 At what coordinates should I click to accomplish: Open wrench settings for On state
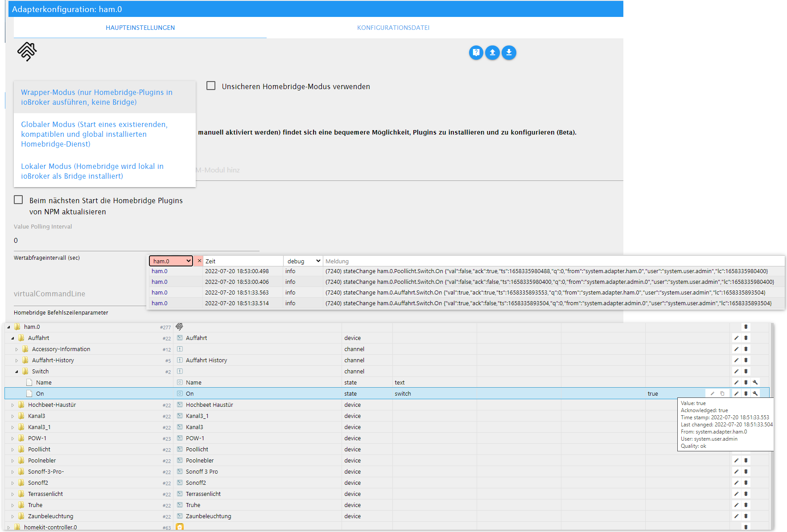pyautogui.click(x=755, y=394)
